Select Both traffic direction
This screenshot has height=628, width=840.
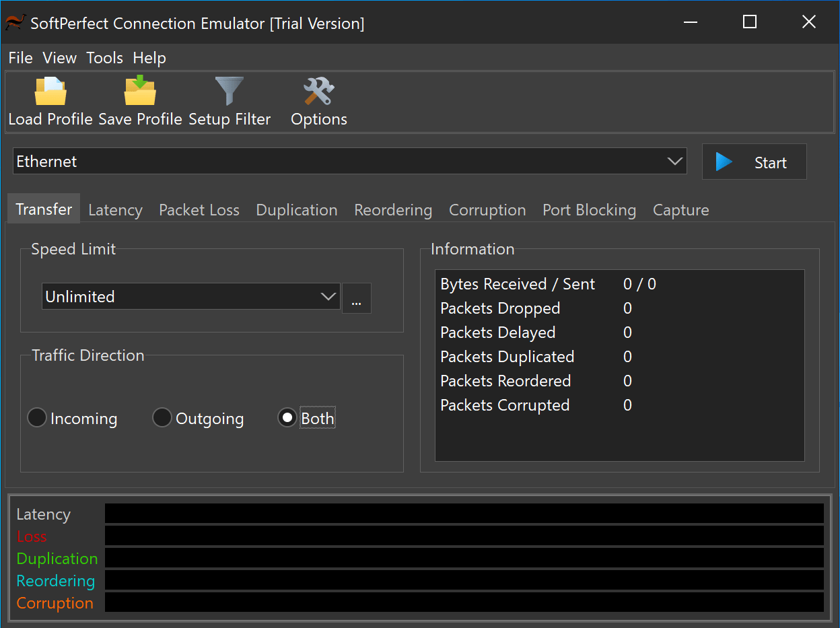(306, 418)
